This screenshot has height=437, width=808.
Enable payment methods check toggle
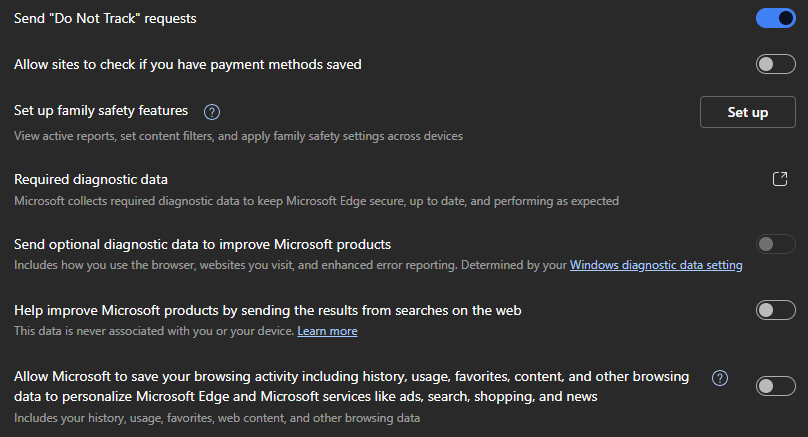coord(775,65)
